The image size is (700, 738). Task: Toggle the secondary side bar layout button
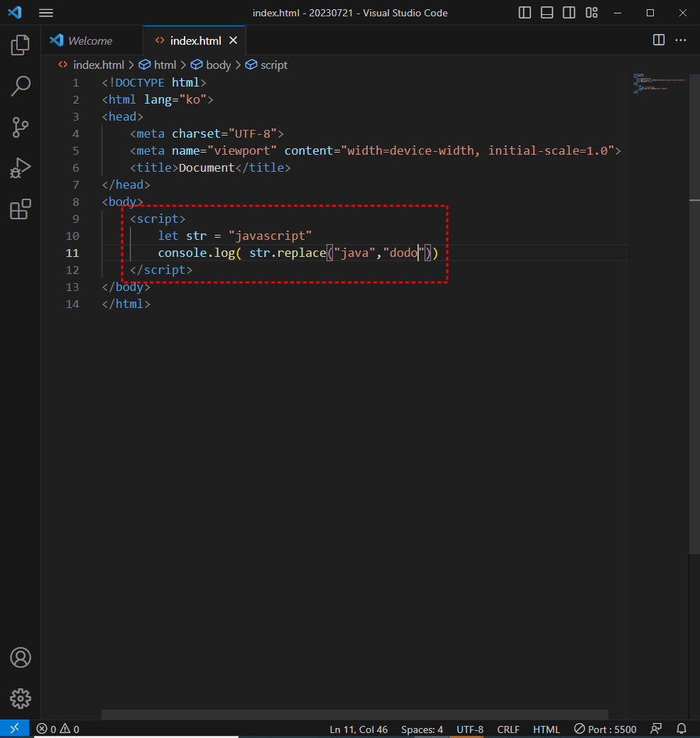569,13
